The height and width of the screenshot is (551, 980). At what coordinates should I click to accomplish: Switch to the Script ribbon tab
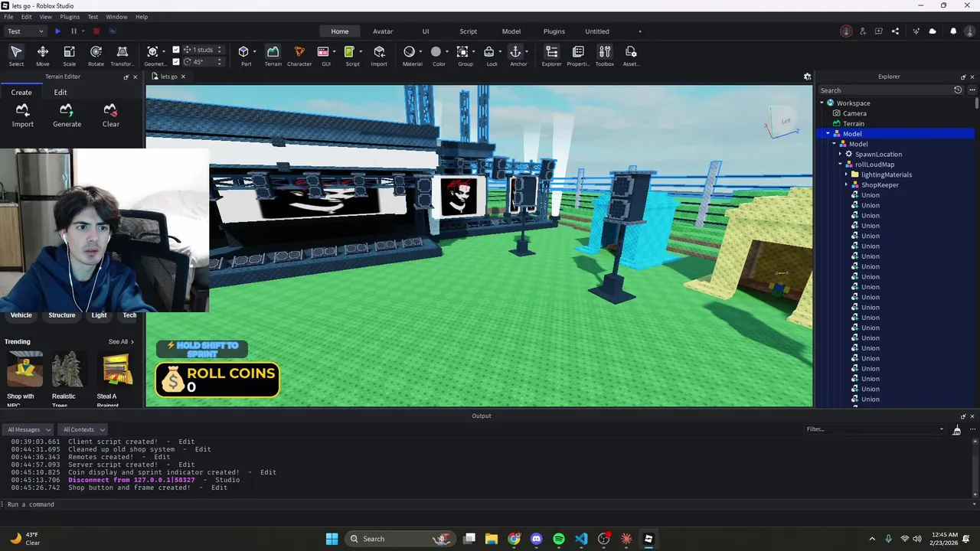tap(468, 31)
